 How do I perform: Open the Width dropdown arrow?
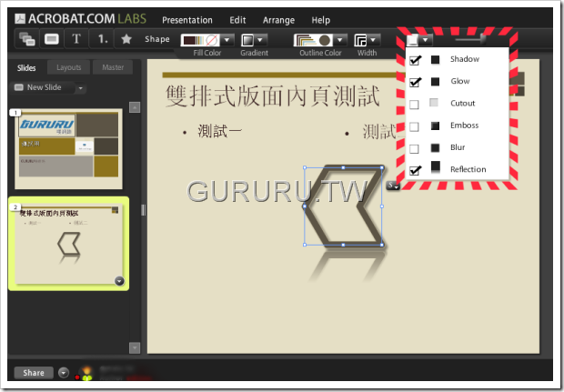coord(373,40)
